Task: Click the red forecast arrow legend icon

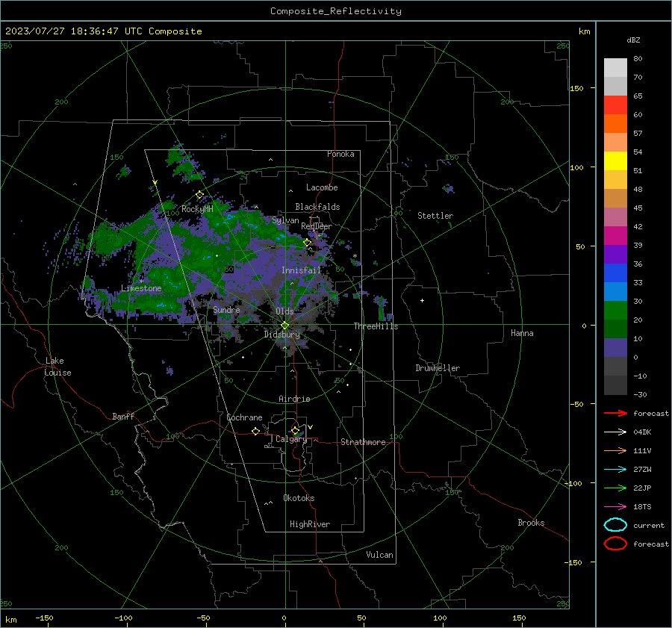Action: (615, 413)
